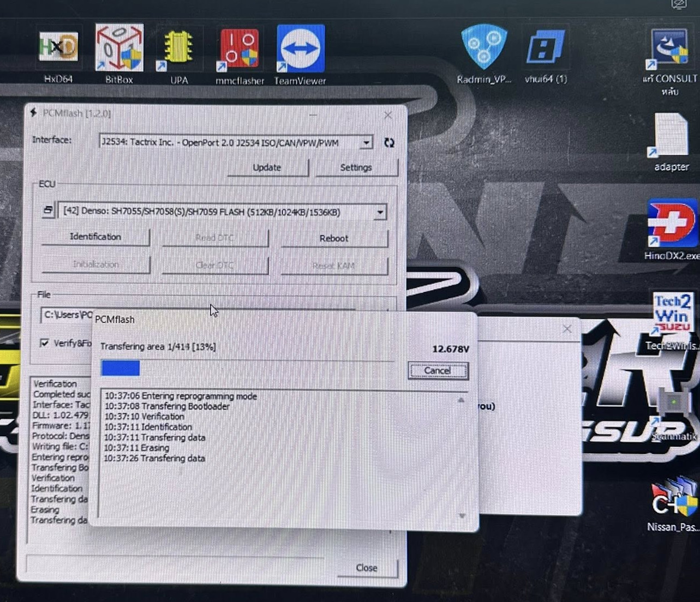Open TeamViewer from the desktop
The width and height of the screenshot is (700, 602).
[300, 55]
